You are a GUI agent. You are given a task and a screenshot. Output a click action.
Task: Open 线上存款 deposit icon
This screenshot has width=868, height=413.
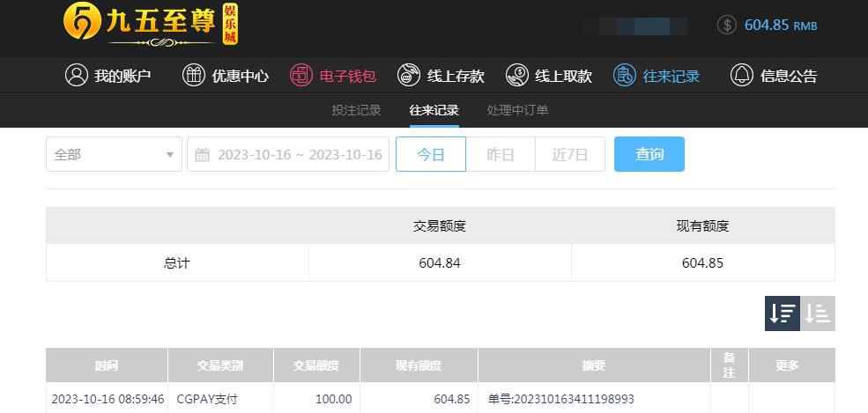pyautogui.click(x=409, y=75)
